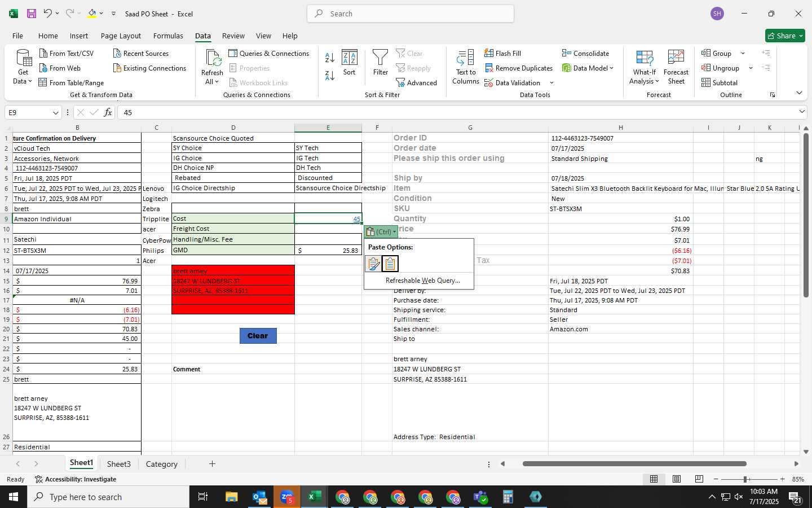Choose From Web data source
The width and height of the screenshot is (812, 508).
tap(60, 68)
